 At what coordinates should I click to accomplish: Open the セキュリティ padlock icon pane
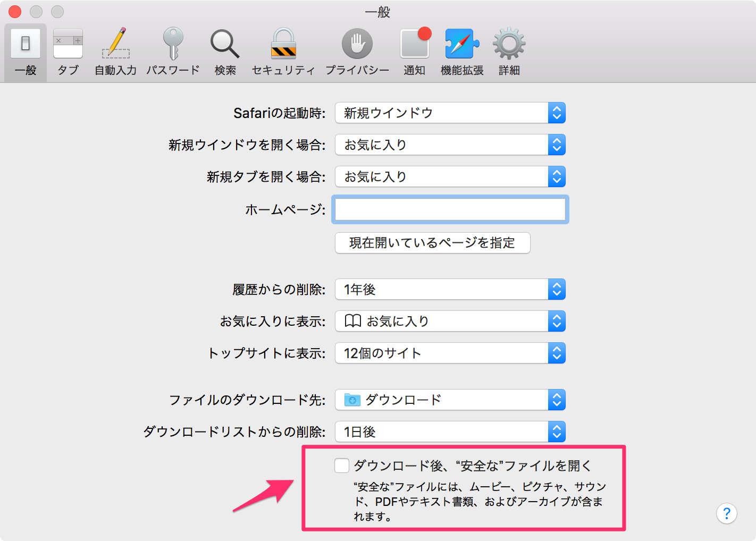[283, 52]
